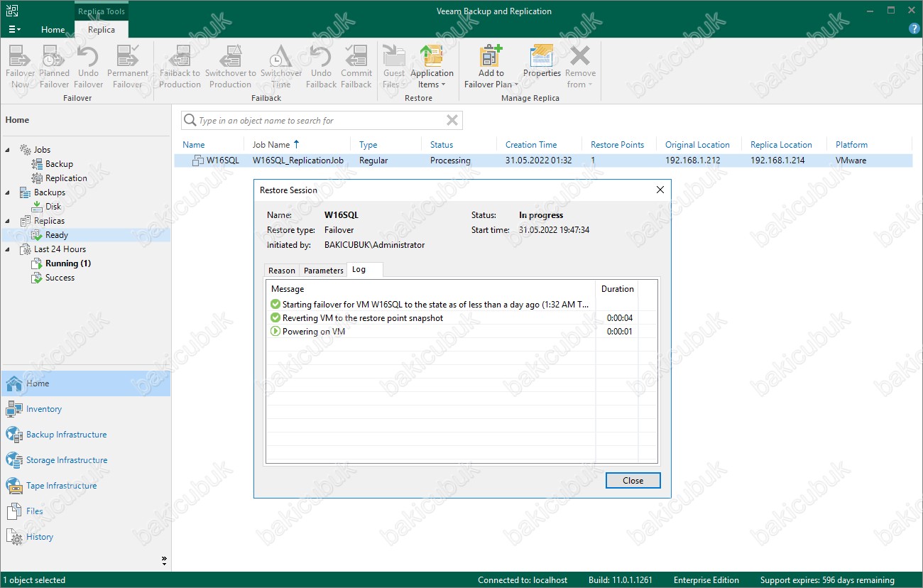
Task: Select Replication under Jobs in tree
Action: (x=66, y=178)
